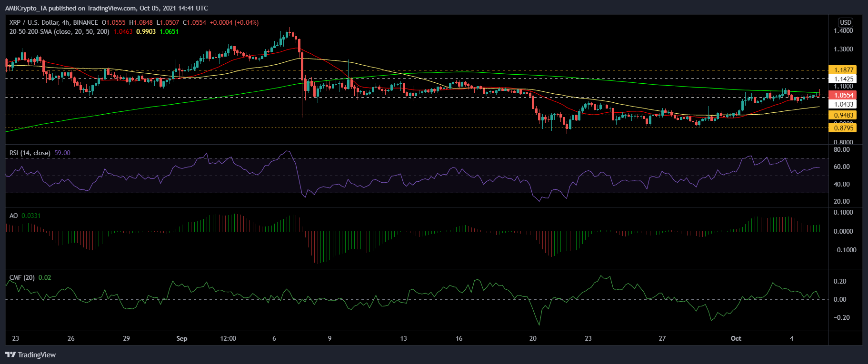The height and width of the screenshot is (364, 868).
Task: Click the close price C1.0554 in header
Action: [195, 22]
